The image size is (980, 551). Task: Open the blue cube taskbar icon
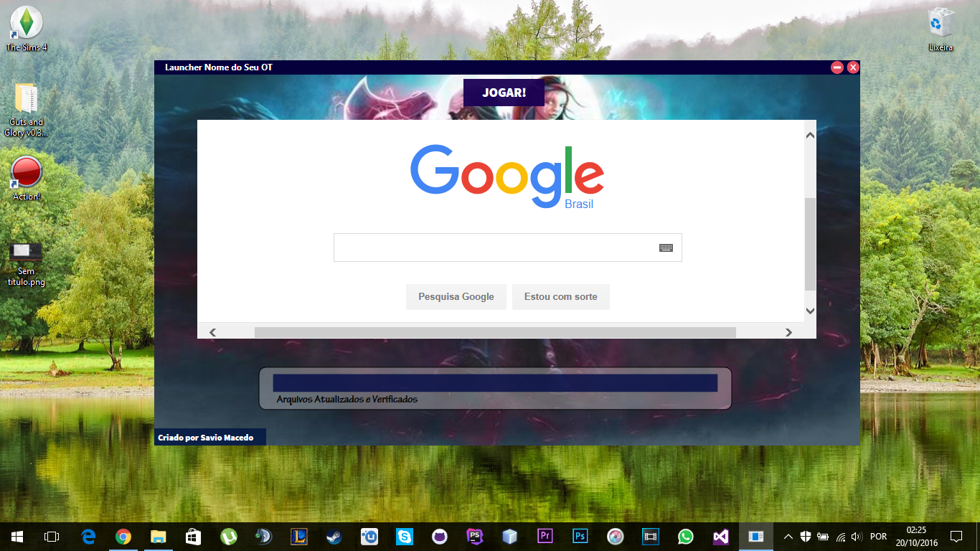[510, 536]
